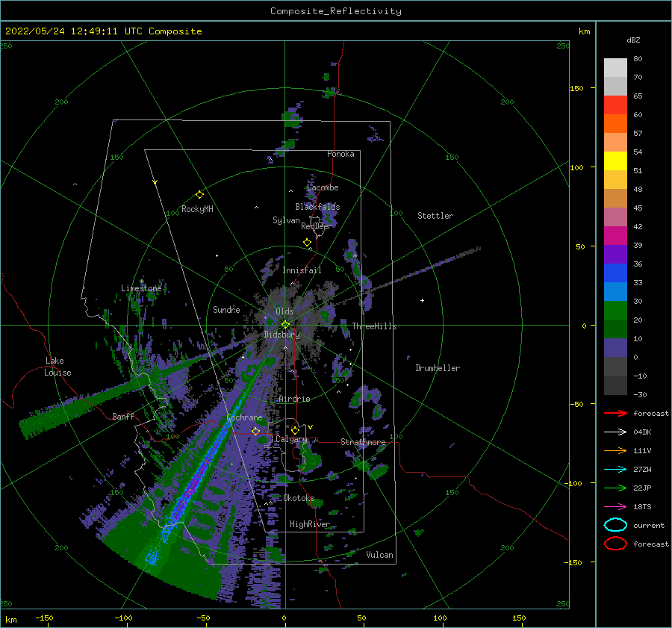Image resolution: width=672 pixels, height=628 pixels.
Task: Pick the white 80 dBZ color swatch
Action: (615, 68)
